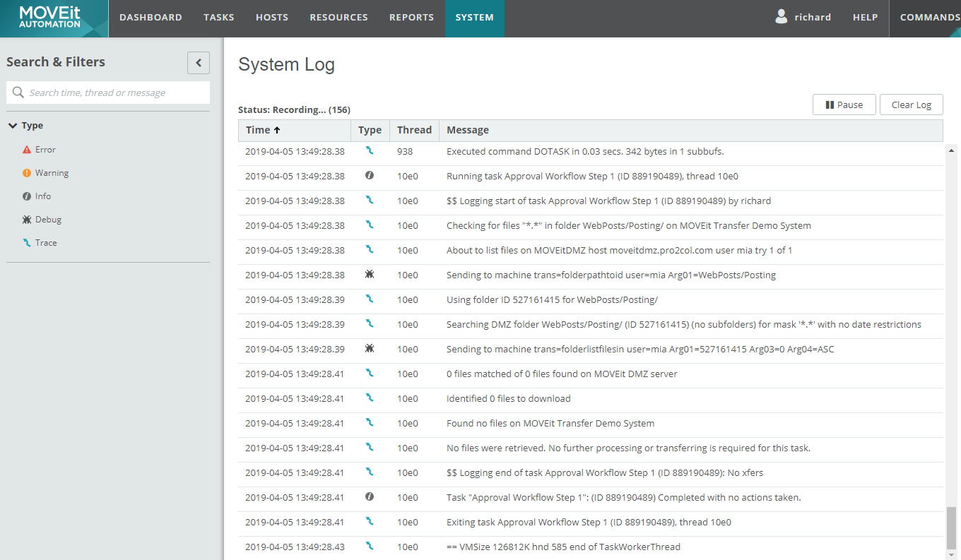This screenshot has width=961, height=560.
Task: Open the Help menu
Action: 866,18
